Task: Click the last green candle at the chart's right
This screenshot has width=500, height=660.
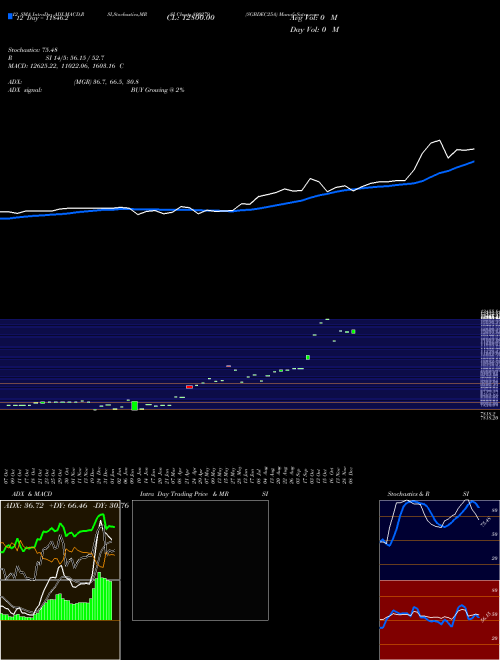Action: coord(353,332)
